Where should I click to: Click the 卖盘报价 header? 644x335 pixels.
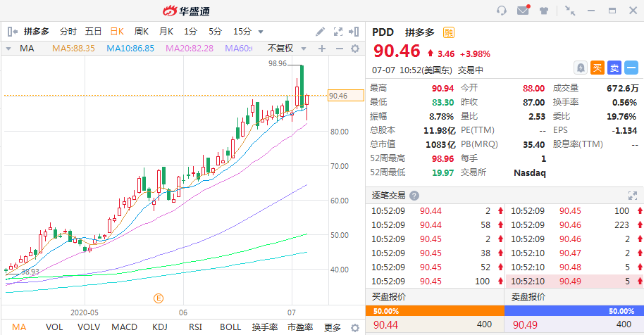528,297
